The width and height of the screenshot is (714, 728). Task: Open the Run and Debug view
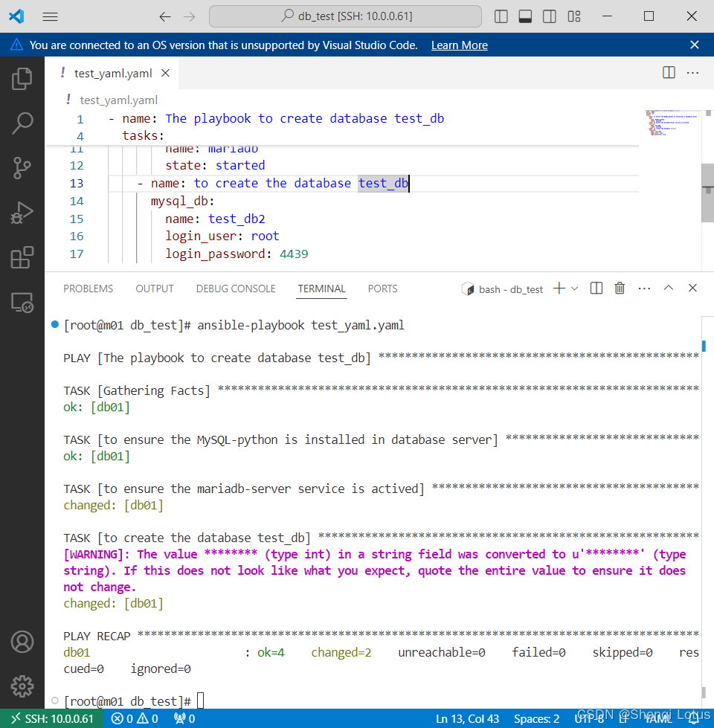(x=22, y=213)
